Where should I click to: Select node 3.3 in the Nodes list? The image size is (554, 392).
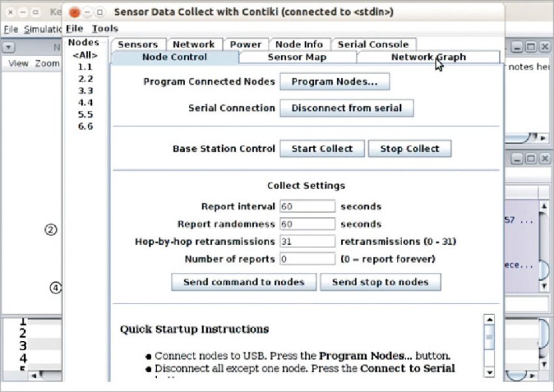(x=85, y=91)
